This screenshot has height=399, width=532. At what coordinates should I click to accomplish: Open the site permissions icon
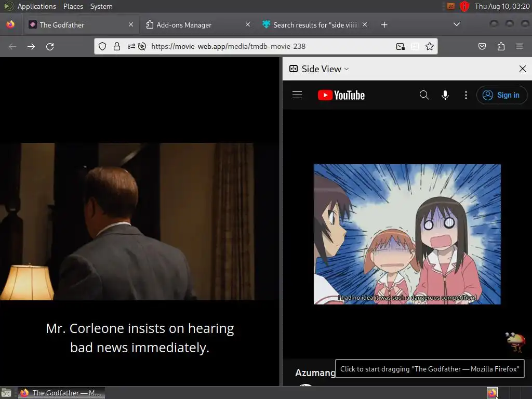point(131,46)
